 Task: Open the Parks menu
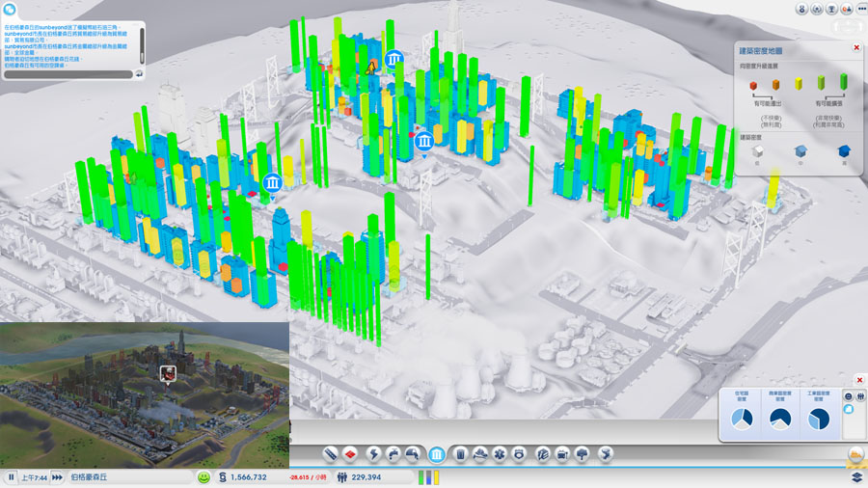point(582,453)
